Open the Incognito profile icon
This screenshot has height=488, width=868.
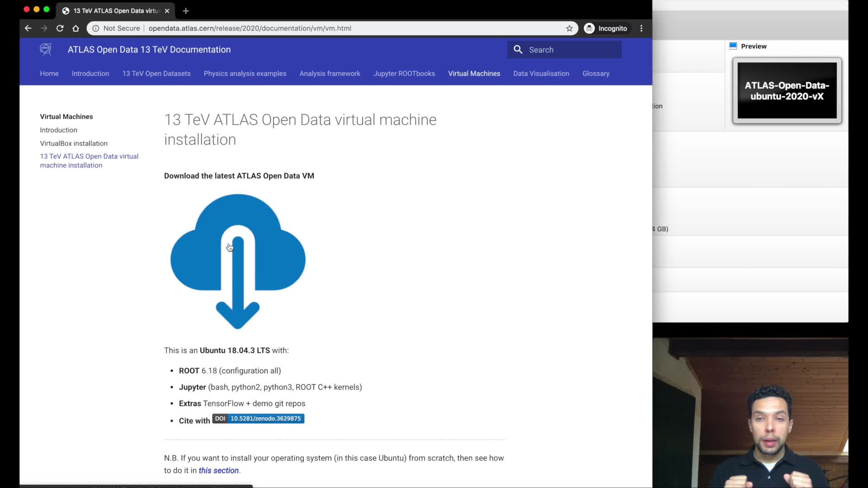589,28
